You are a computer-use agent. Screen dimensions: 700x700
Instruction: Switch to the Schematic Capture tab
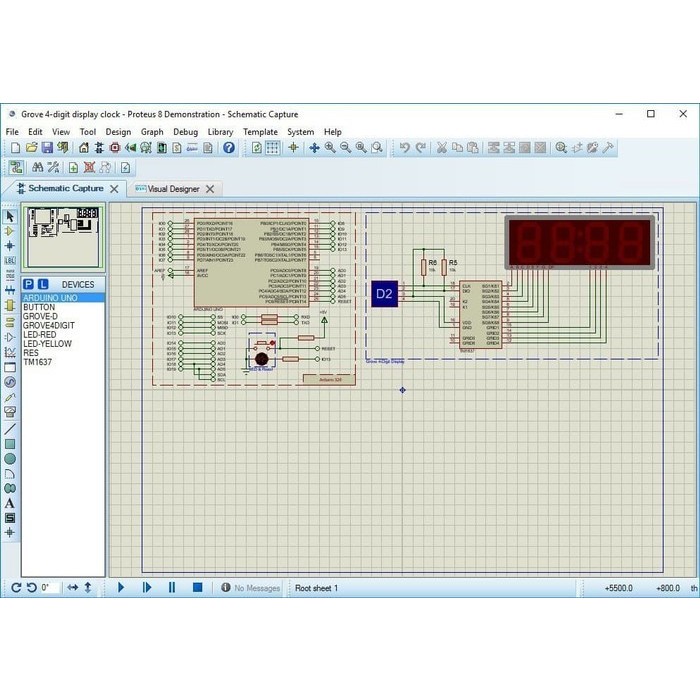tap(66, 188)
